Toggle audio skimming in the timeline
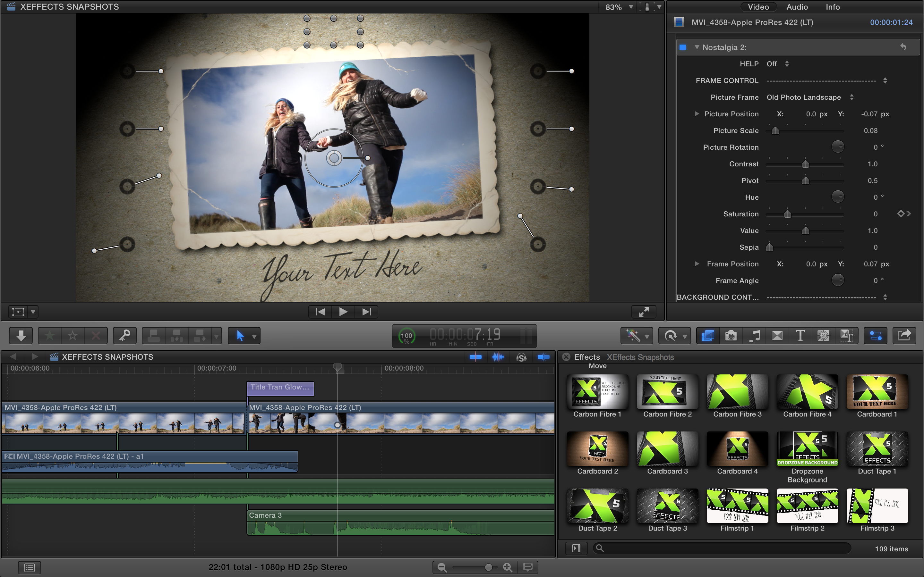924x577 pixels. (x=498, y=357)
